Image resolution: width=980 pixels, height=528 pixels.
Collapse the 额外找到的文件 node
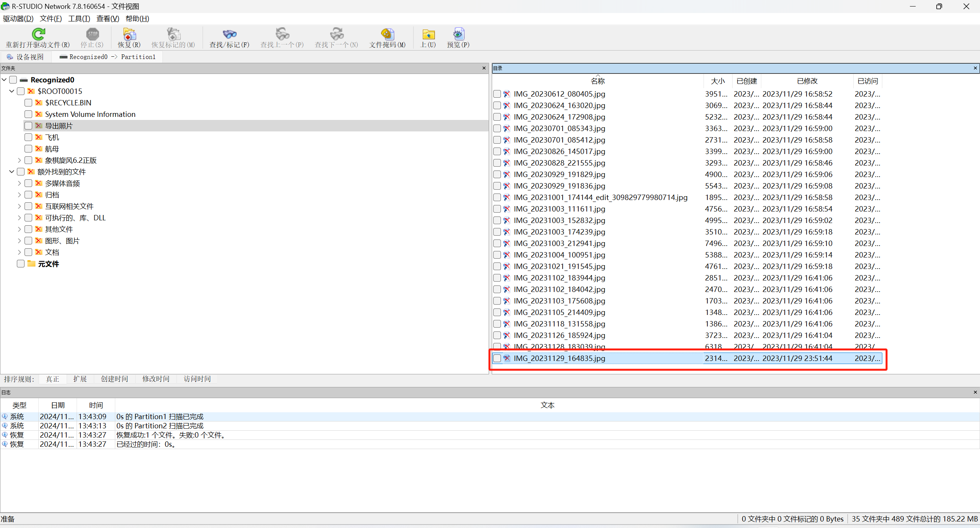tap(12, 172)
